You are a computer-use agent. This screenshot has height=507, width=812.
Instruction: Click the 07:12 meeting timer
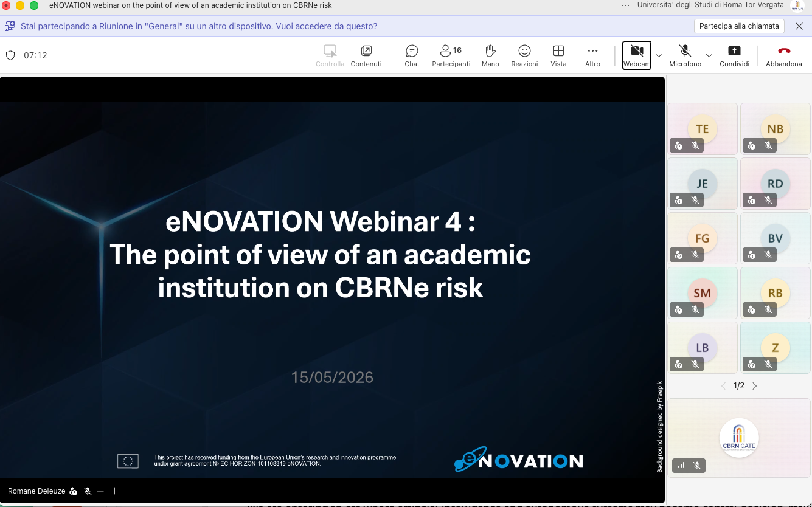pos(35,55)
